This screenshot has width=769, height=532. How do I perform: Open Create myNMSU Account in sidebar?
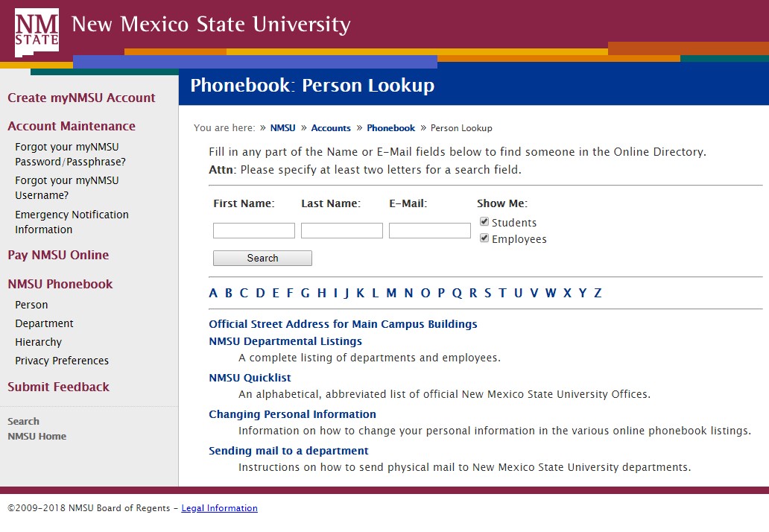pos(81,98)
